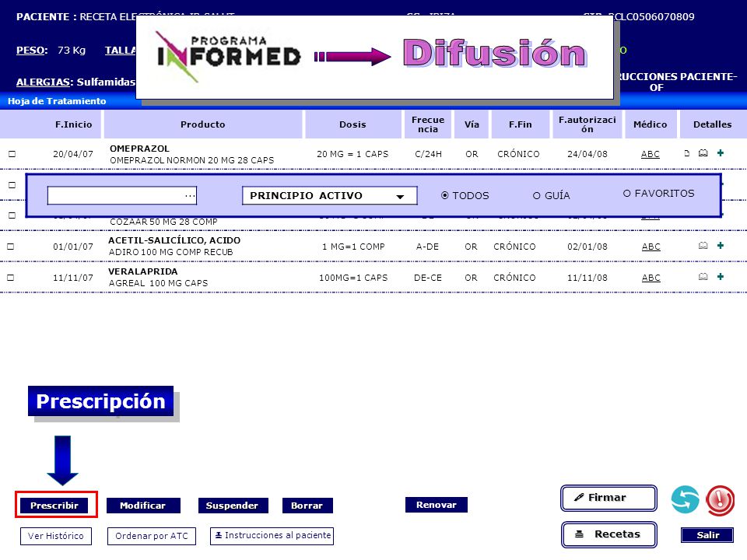Click authorization date 24/04/08
747x560 pixels.
pos(587,154)
